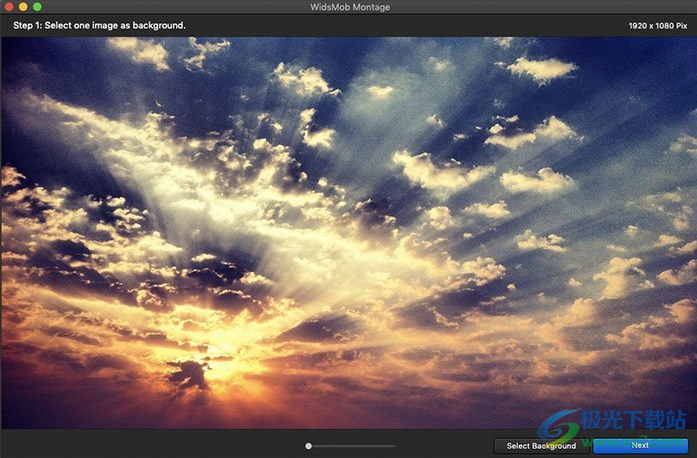Click 'Step 1: Select one image as background.' text
Image resolution: width=697 pixels, height=458 pixels.
pyautogui.click(x=99, y=25)
